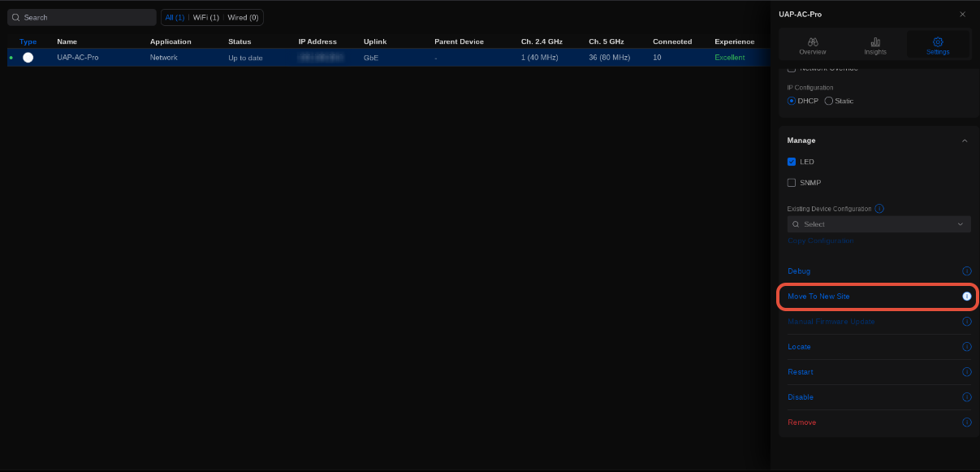Click the info icon next to Disable
Image resolution: width=980 pixels, height=472 pixels.
pyautogui.click(x=966, y=397)
